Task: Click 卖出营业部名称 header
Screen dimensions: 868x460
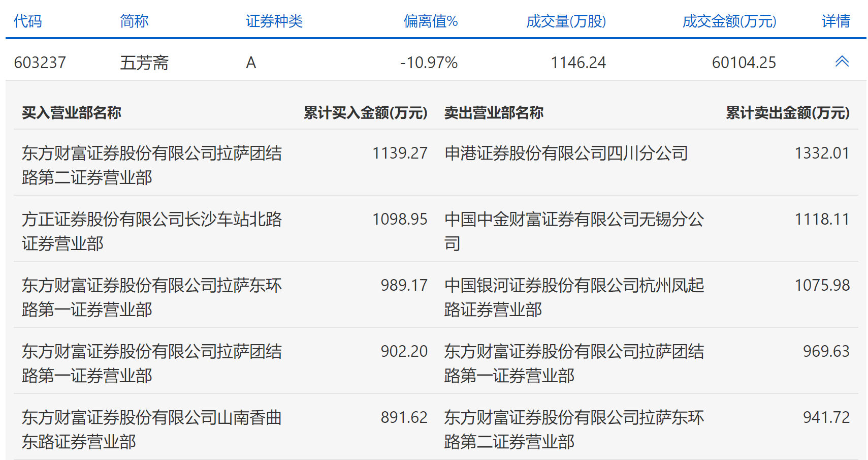Action: click(494, 112)
